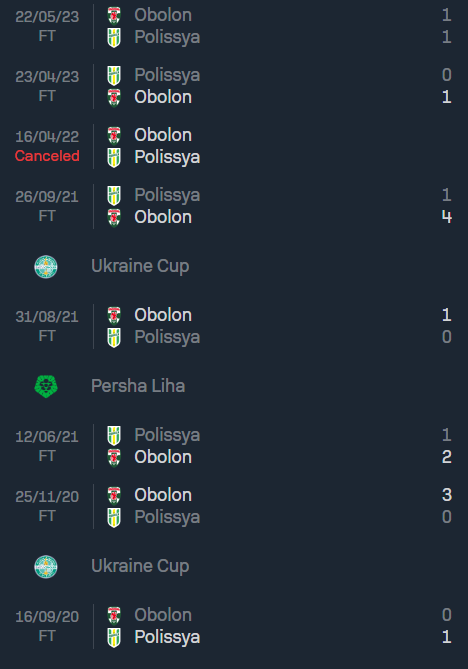Click Obolon crest in canceled 16/04/22 match
468x669 pixels.
(114, 136)
